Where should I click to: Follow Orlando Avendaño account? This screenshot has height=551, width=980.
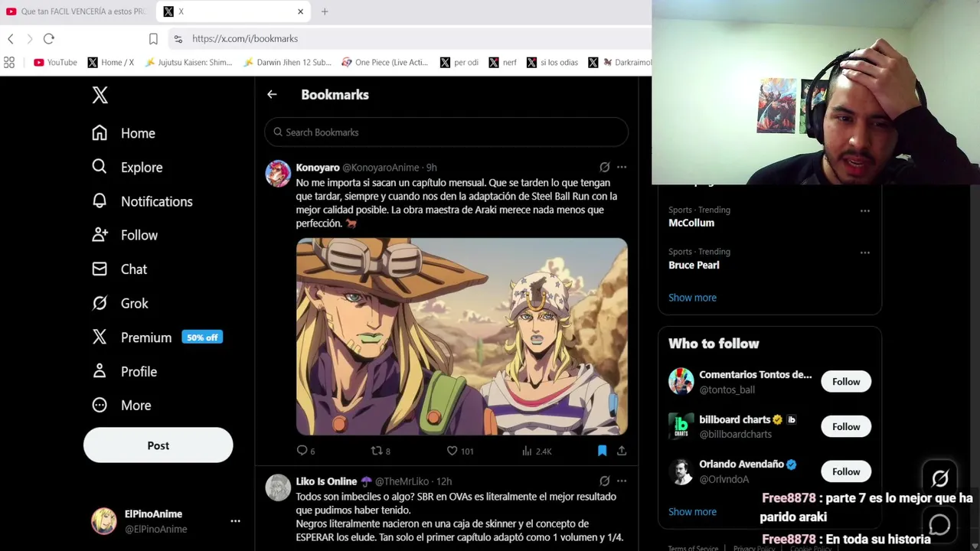(x=846, y=471)
